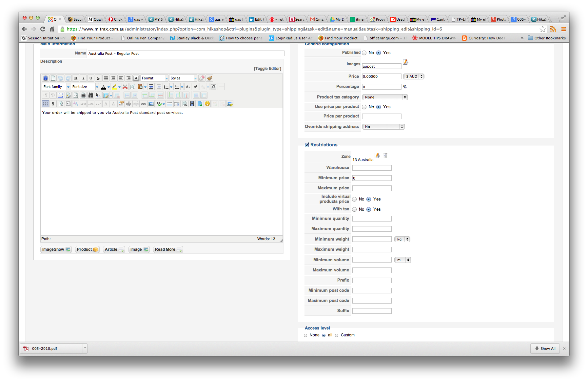Open the RSS feed extension icon
Screen dimensions: 588x382
coord(553,29)
